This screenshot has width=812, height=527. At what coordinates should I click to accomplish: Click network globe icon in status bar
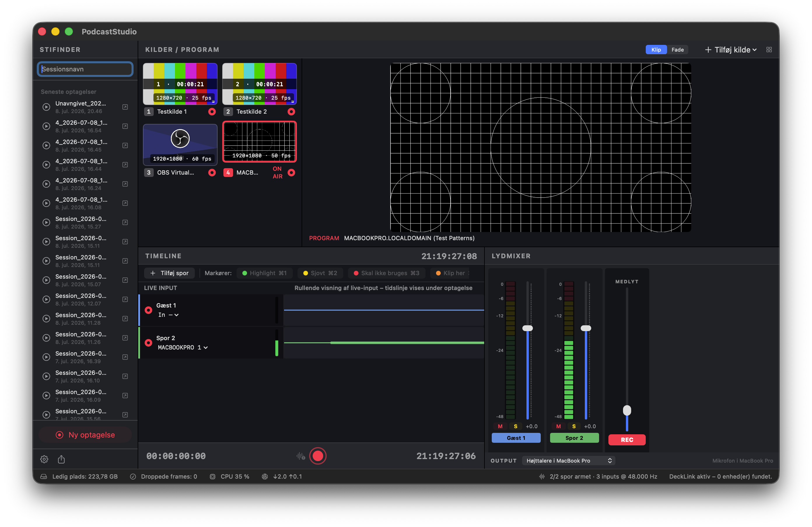click(265, 477)
